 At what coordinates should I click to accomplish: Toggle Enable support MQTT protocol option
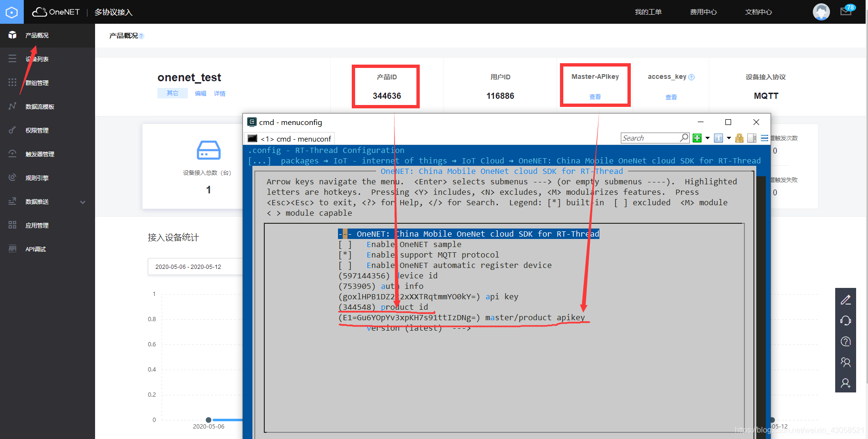[418, 255]
